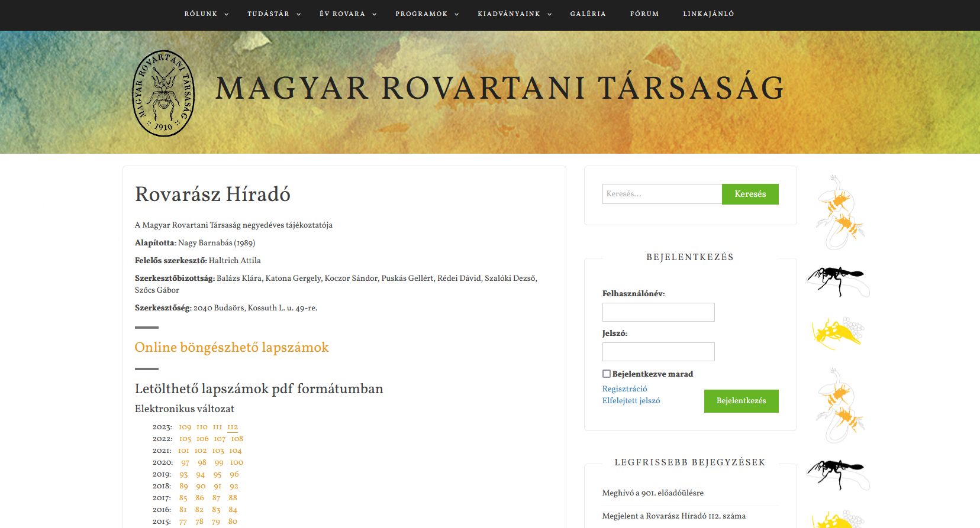
Task: Download issue 108 from 2022
Action: (x=237, y=439)
